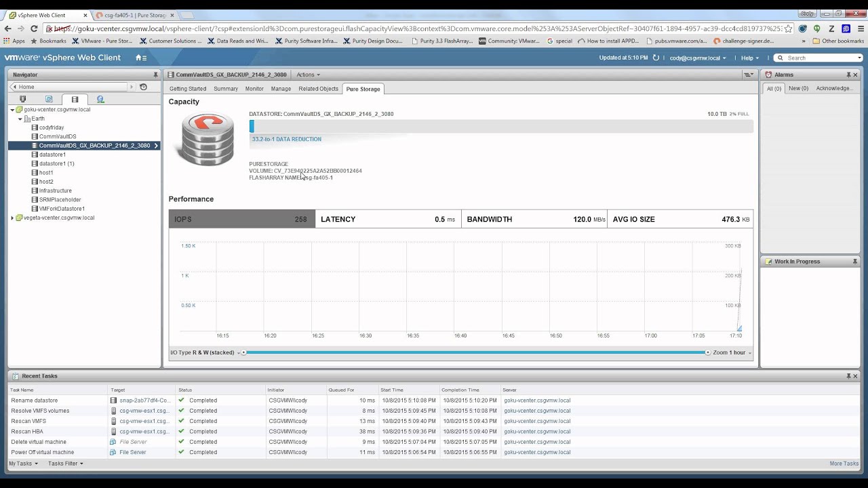Show All (0) alarms tab
This screenshot has width=868, height=488.
coord(774,88)
